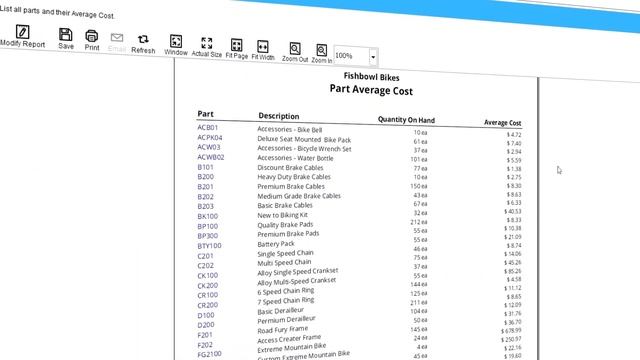This screenshot has width=640, height=360.
Task: Select description New to Biking Kit
Action: (282, 215)
